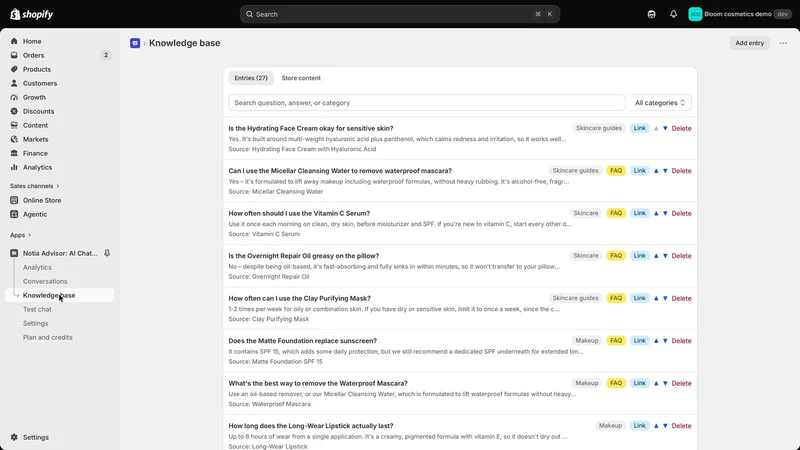Click the FAQ badge on Overnight Repair Oil entry

pyautogui.click(x=616, y=256)
